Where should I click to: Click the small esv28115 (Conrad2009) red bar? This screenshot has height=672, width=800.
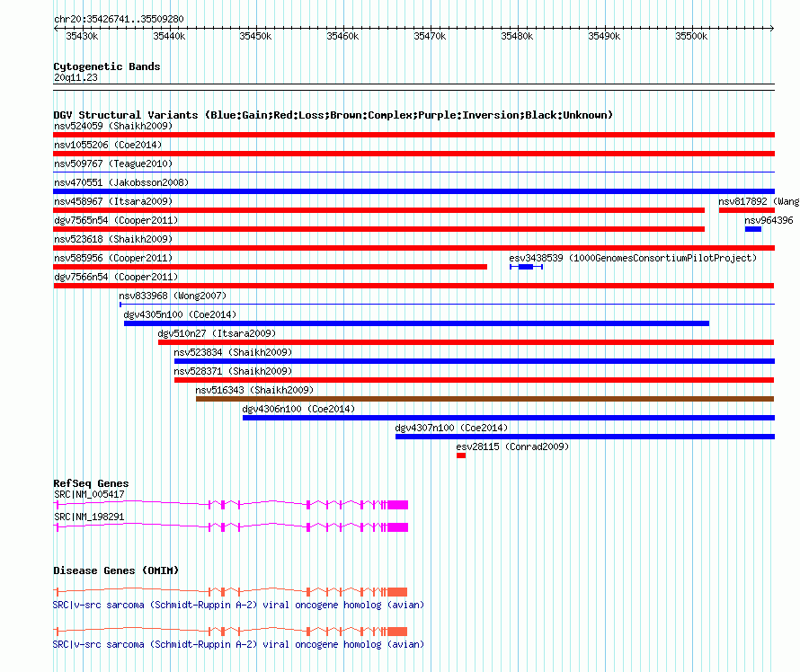pos(461,455)
